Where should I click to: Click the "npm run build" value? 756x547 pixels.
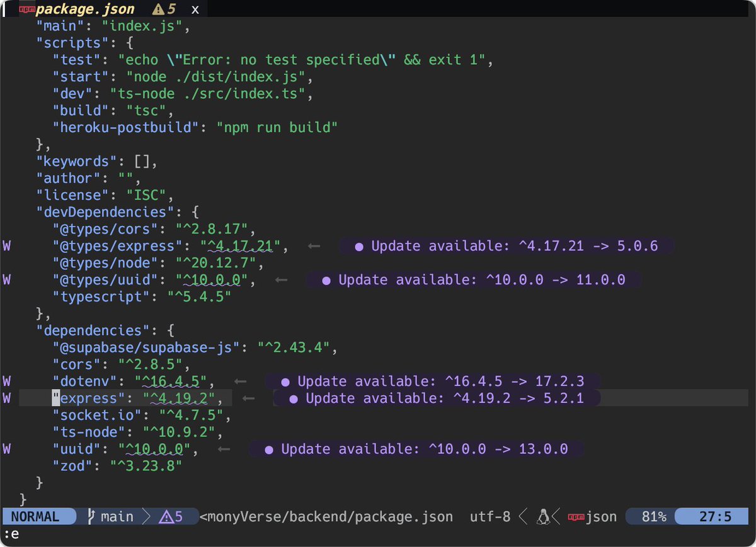[277, 128]
